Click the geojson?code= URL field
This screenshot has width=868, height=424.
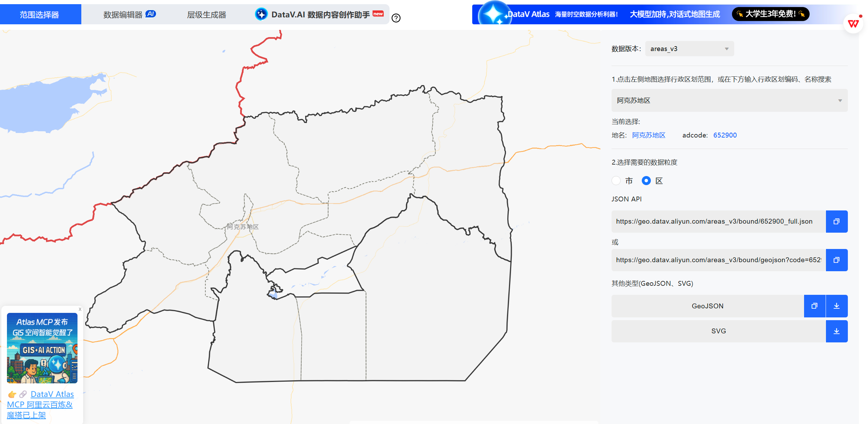pyautogui.click(x=719, y=260)
